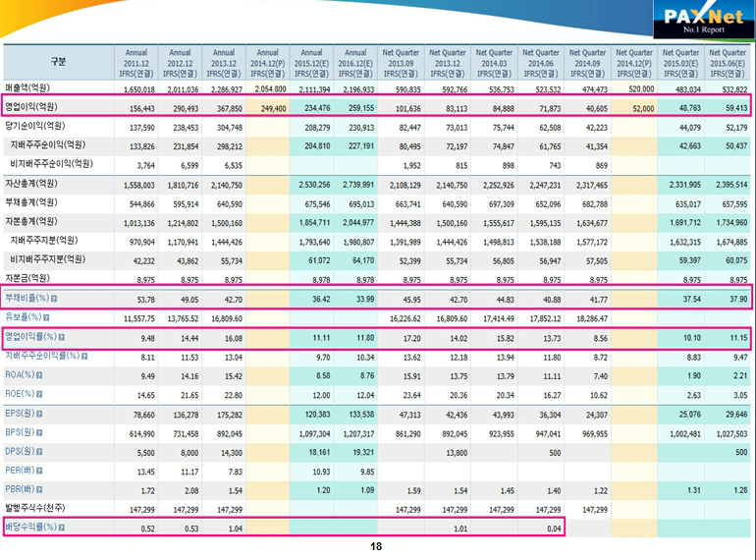Click the help icon next to ROA(%)
The image size is (756, 560).
point(40,374)
